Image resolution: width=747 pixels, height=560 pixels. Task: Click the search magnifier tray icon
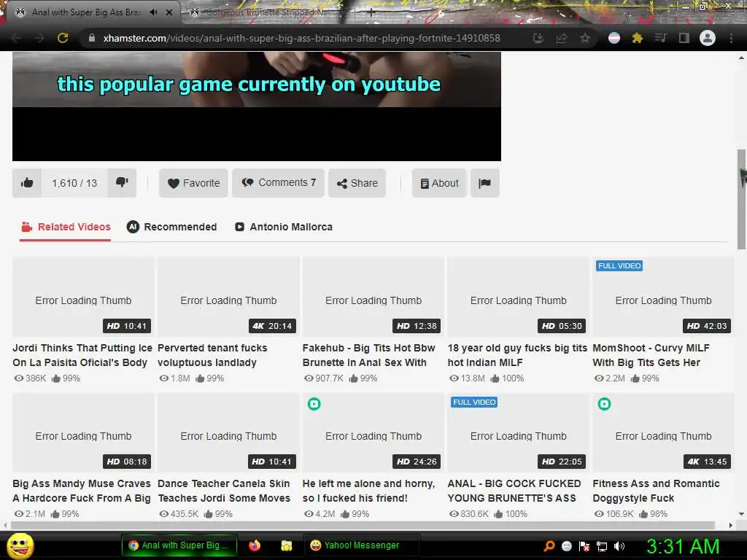[x=549, y=546]
